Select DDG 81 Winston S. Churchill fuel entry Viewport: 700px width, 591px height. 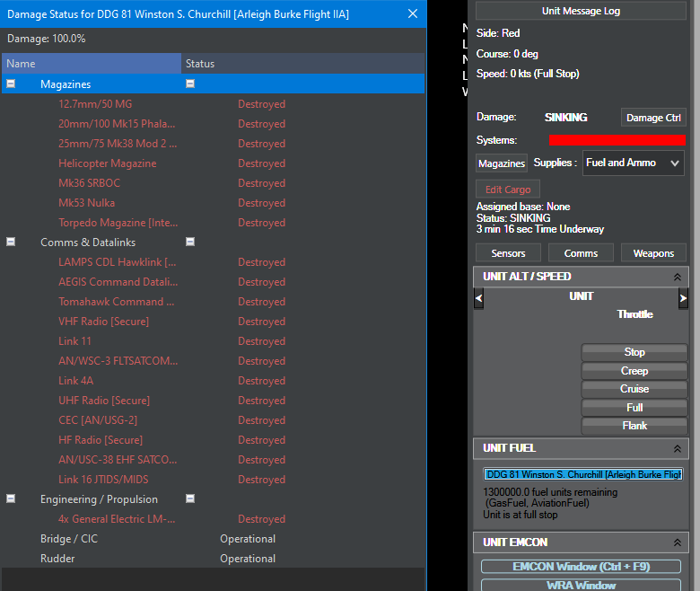pos(583,474)
